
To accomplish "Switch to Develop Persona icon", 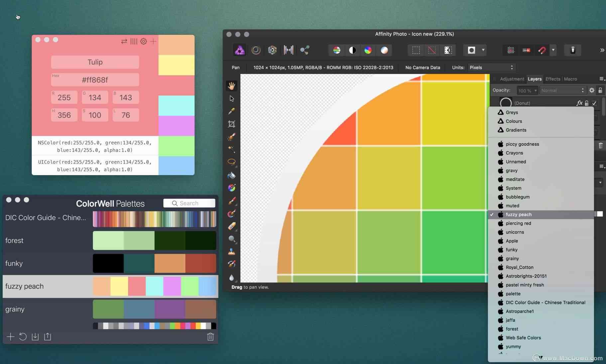I will [x=272, y=50].
